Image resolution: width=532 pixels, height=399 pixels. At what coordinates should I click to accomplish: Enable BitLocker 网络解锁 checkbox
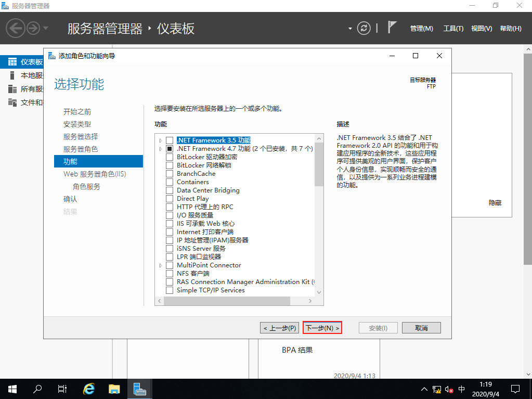170,165
